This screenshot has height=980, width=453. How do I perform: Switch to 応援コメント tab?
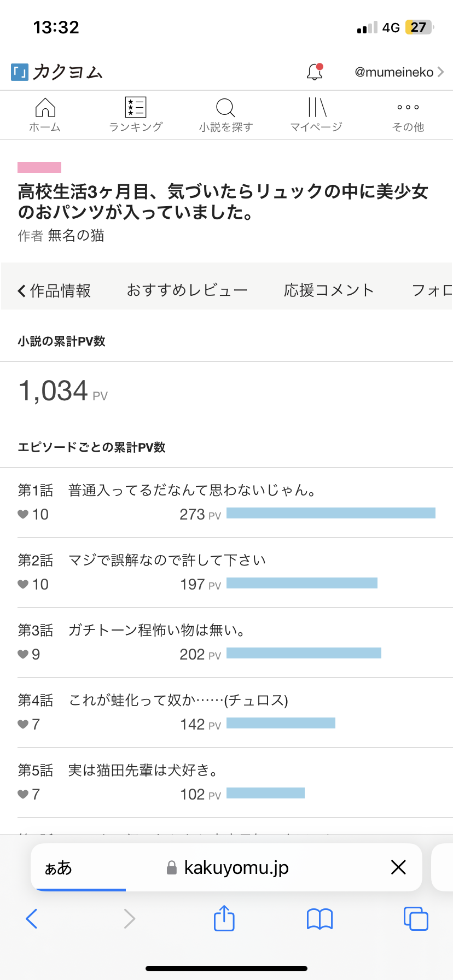tap(328, 290)
